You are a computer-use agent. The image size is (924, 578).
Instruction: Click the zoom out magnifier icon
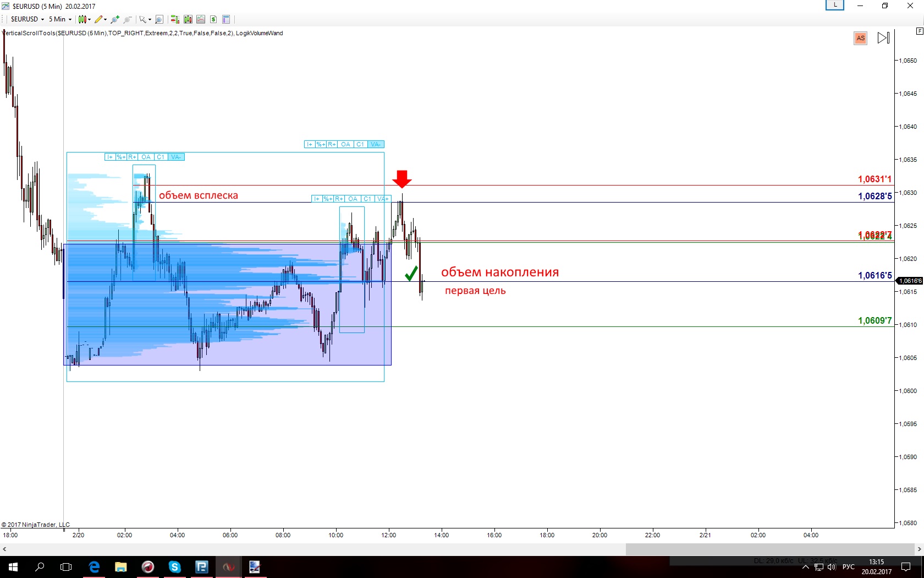[128, 19]
